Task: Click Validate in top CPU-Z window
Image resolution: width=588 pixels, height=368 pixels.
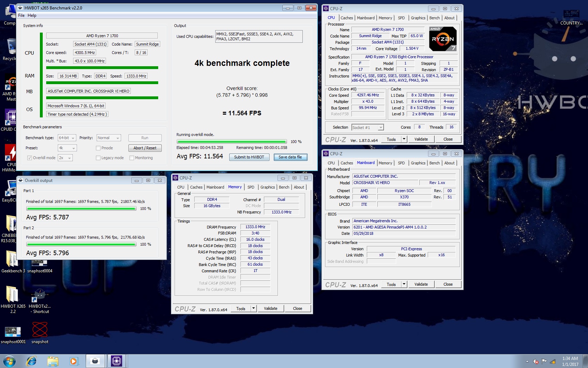Action: point(421,139)
